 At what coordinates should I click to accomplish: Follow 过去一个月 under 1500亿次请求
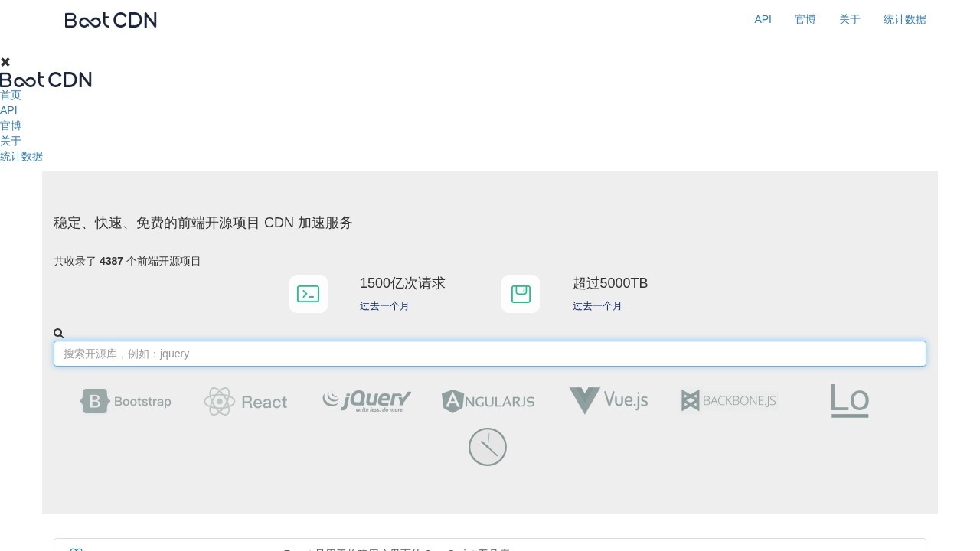point(384,305)
